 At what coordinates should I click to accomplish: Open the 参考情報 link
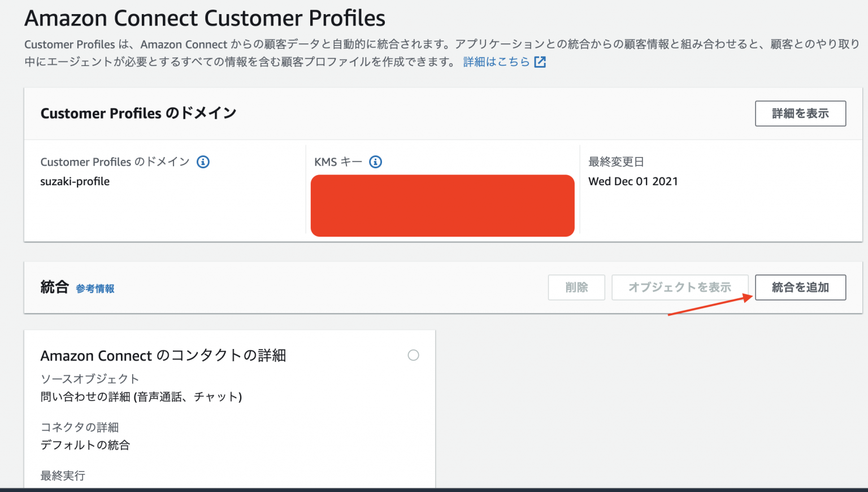click(x=95, y=288)
